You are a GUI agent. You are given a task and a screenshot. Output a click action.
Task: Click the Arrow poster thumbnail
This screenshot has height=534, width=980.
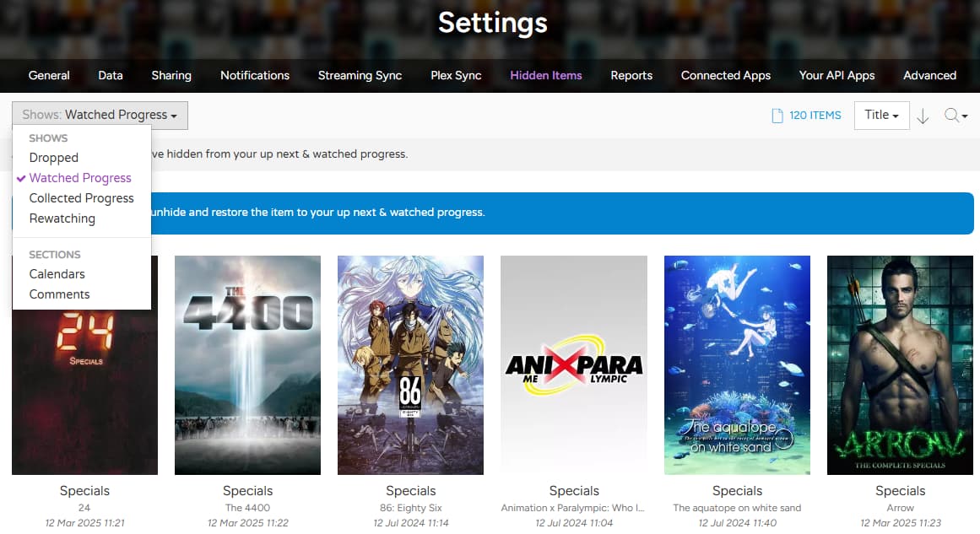900,364
